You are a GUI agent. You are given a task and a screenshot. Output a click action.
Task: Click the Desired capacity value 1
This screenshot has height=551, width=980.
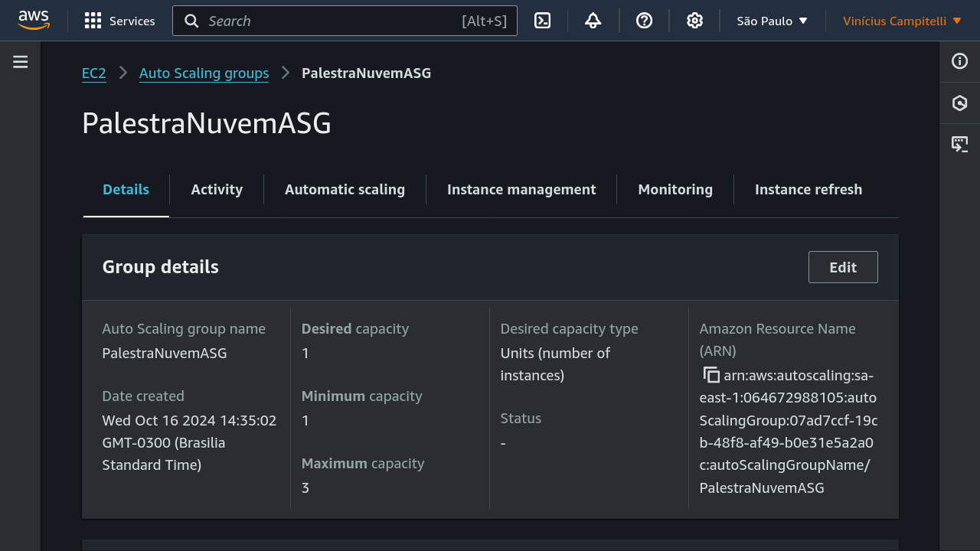click(305, 354)
